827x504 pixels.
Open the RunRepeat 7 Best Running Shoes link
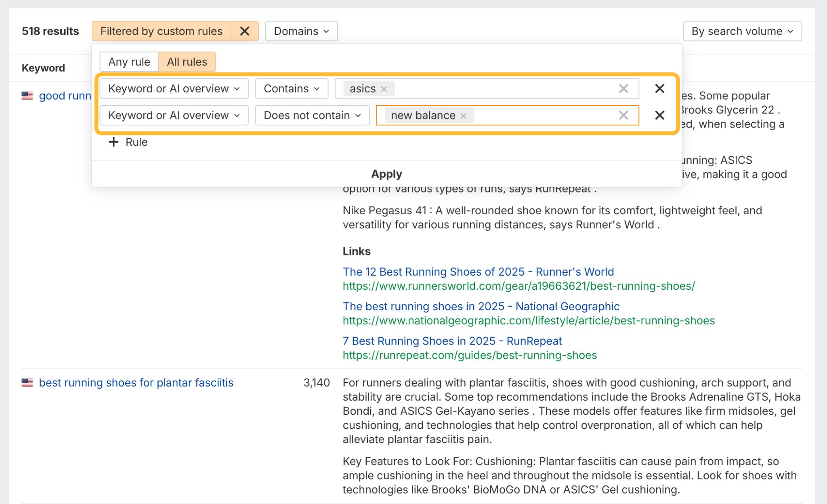[x=451, y=341]
